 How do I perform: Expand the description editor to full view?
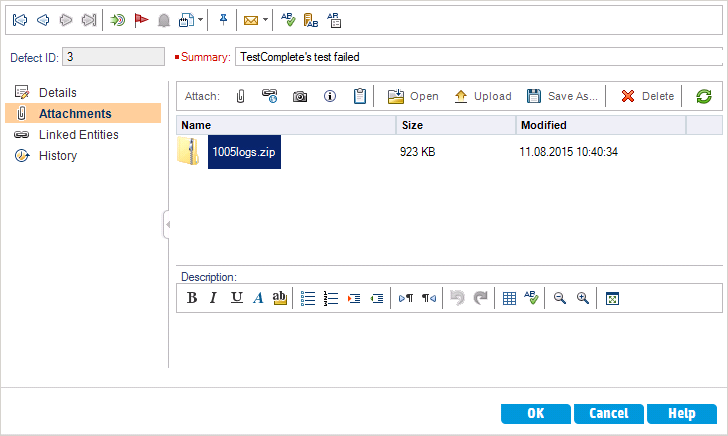coord(612,299)
